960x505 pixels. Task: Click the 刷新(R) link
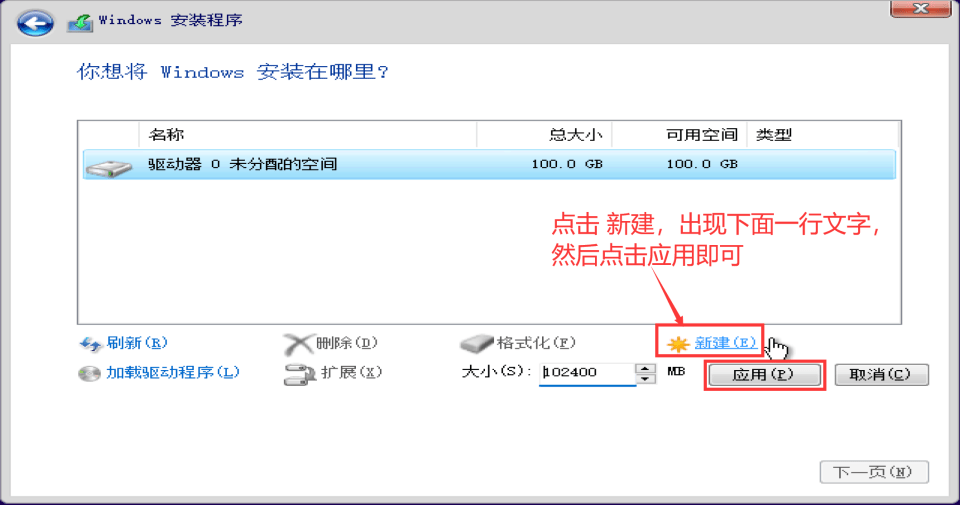pos(137,343)
